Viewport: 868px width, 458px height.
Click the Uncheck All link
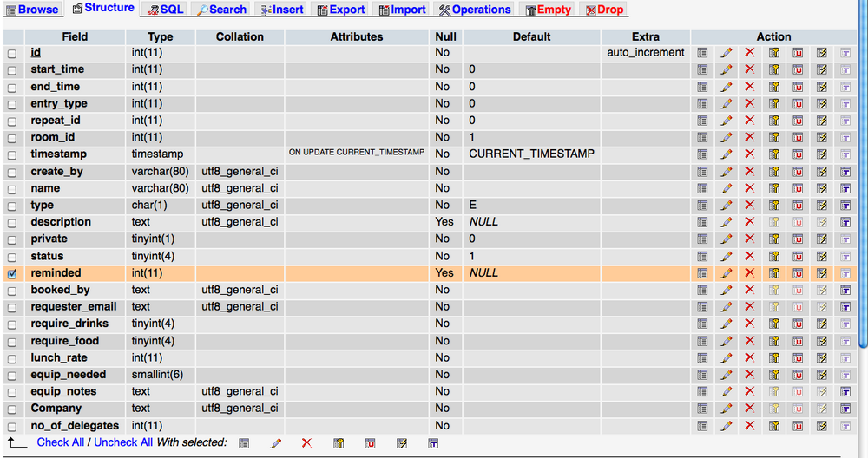click(123, 442)
